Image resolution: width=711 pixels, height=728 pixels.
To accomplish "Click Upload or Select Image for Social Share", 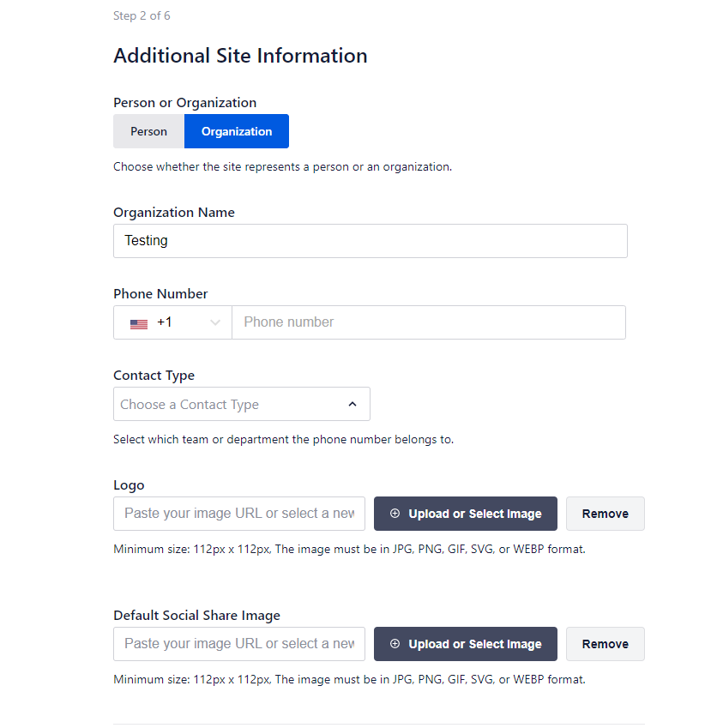I will [x=466, y=644].
